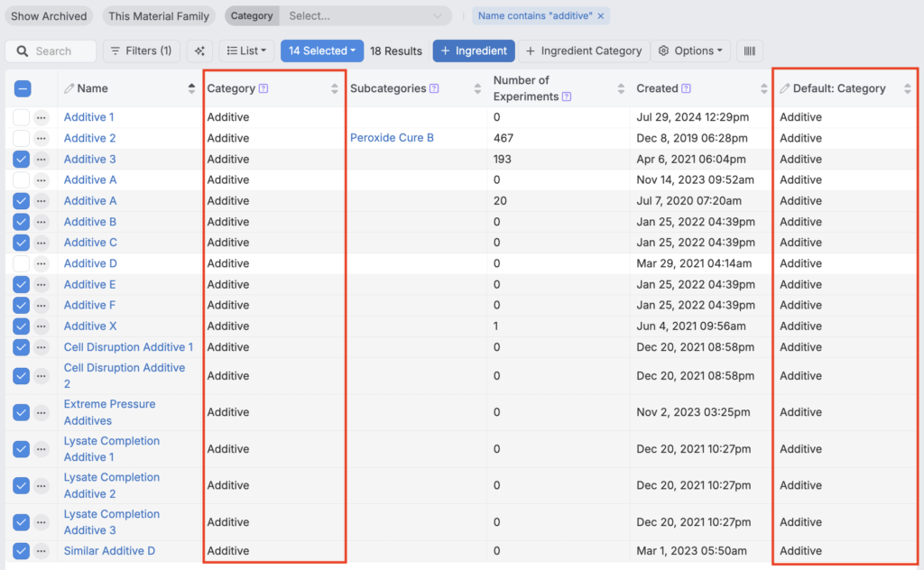This screenshot has height=570, width=924.
Task: Click the help icon beside Subcategories header
Action: point(434,88)
